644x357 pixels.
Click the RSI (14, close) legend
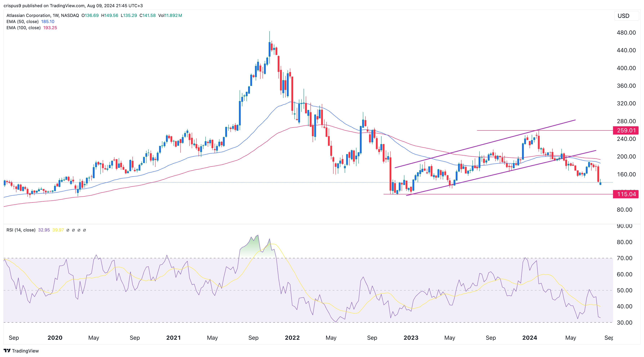(x=21, y=230)
